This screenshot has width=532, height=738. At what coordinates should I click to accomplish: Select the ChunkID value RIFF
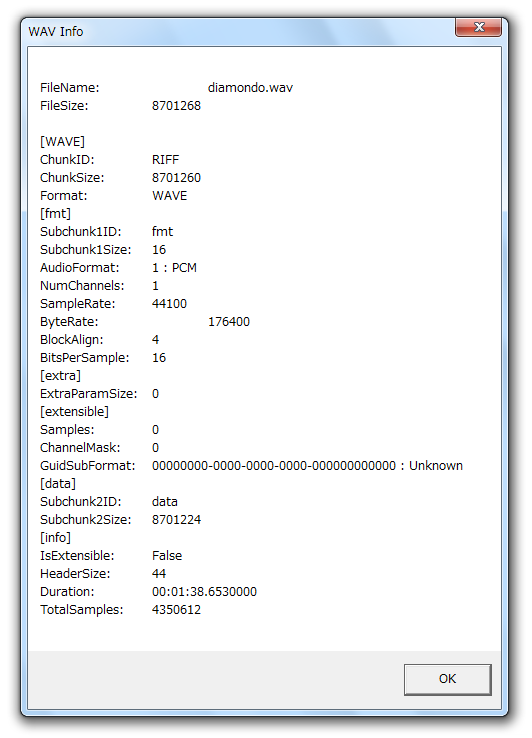click(x=165, y=160)
